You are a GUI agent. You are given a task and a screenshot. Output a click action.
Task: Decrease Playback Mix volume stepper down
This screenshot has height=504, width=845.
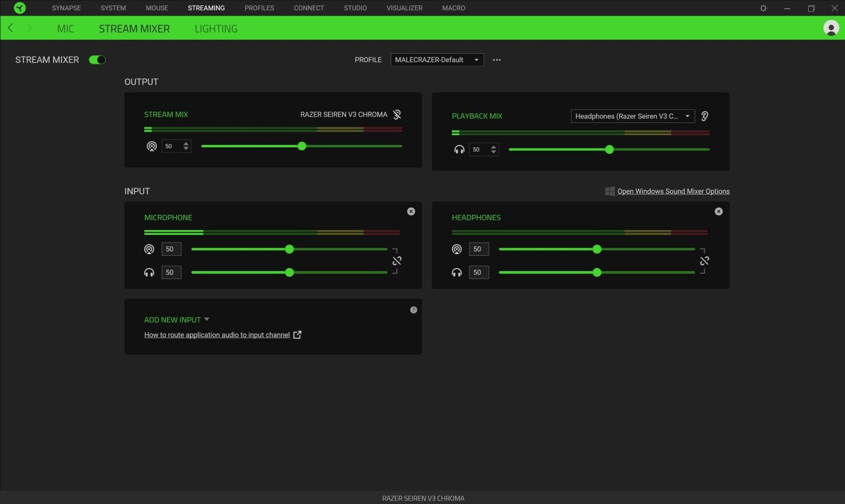pyautogui.click(x=494, y=152)
